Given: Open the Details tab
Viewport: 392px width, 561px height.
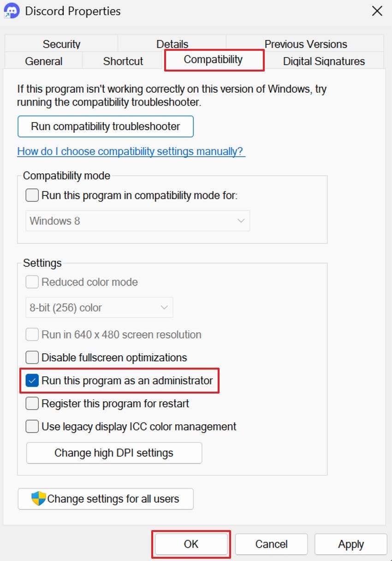Looking at the screenshot, I should pyautogui.click(x=172, y=44).
